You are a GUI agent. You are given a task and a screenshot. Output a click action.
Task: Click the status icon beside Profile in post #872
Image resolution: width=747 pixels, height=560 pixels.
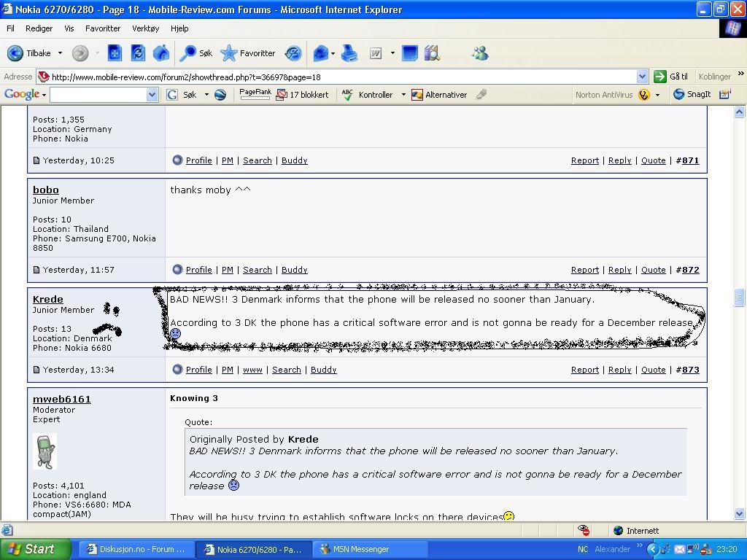[x=177, y=270]
